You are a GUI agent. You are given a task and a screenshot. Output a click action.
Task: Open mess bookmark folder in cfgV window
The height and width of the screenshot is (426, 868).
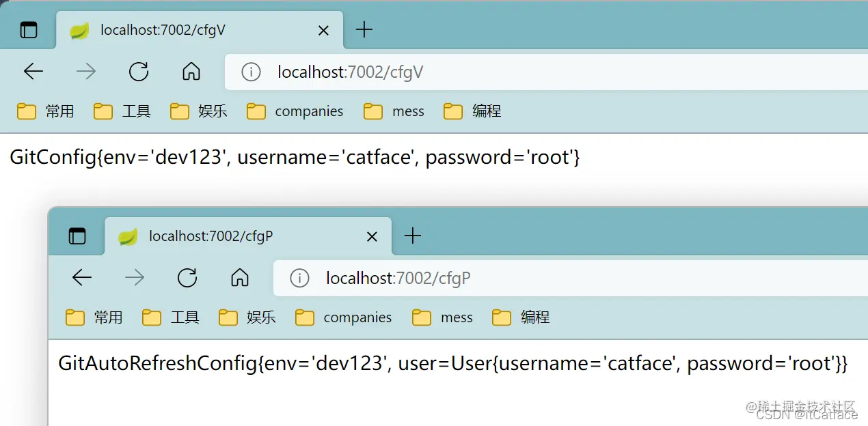click(x=394, y=111)
